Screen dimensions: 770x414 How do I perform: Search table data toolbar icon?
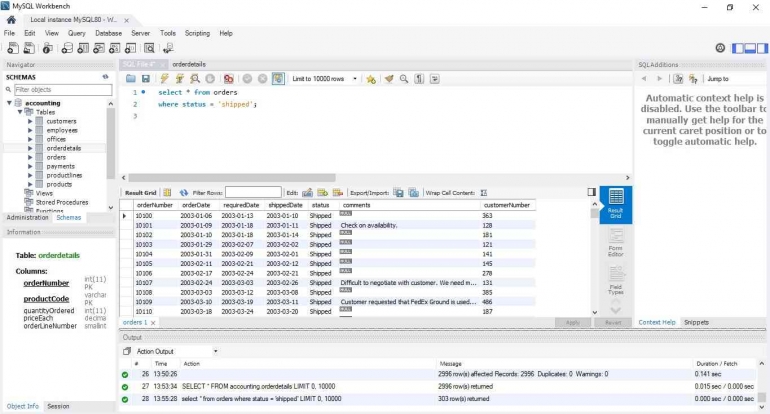(149, 48)
